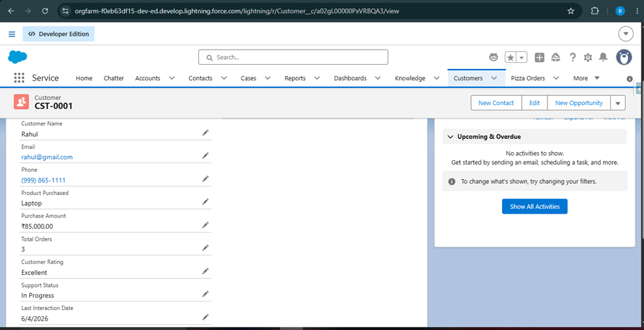
Task: Click the Favorites star icon
Action: tap(511, 58)
